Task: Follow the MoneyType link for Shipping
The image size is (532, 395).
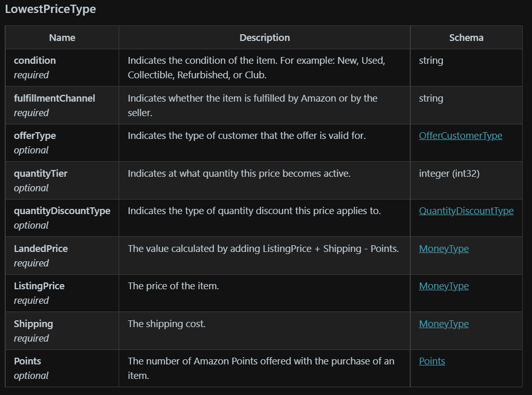Action: 443,323
